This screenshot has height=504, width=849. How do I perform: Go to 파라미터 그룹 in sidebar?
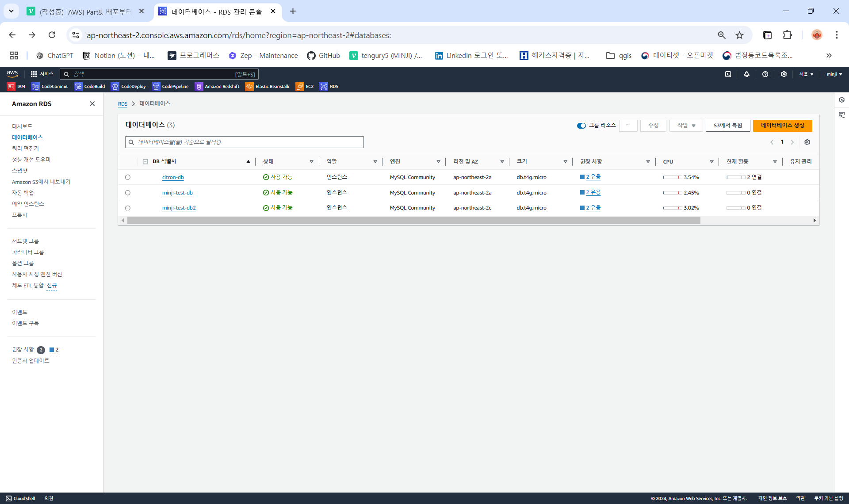(x=28, y=252)
